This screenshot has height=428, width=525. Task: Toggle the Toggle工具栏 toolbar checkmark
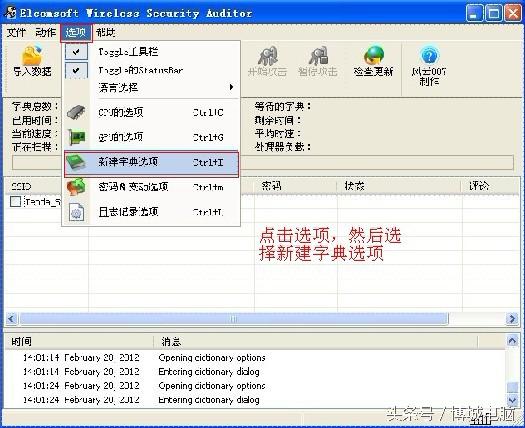click(x=76, y=52)
